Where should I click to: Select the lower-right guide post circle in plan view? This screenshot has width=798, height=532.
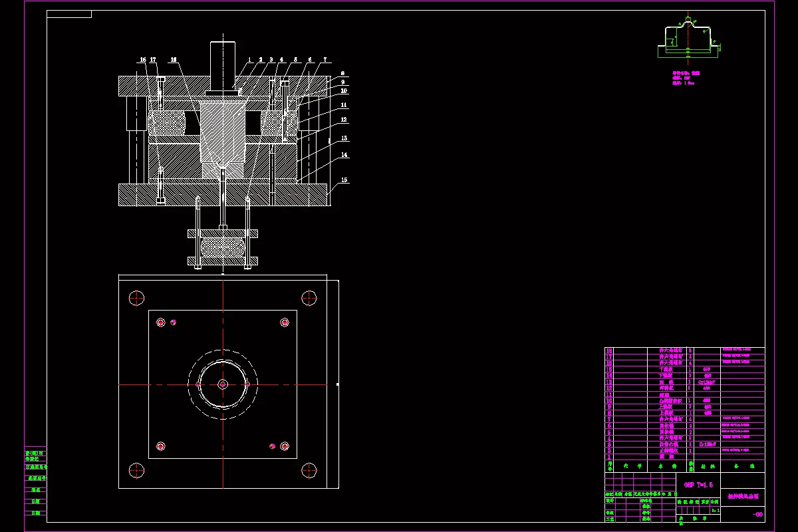(x=309, y=470)
